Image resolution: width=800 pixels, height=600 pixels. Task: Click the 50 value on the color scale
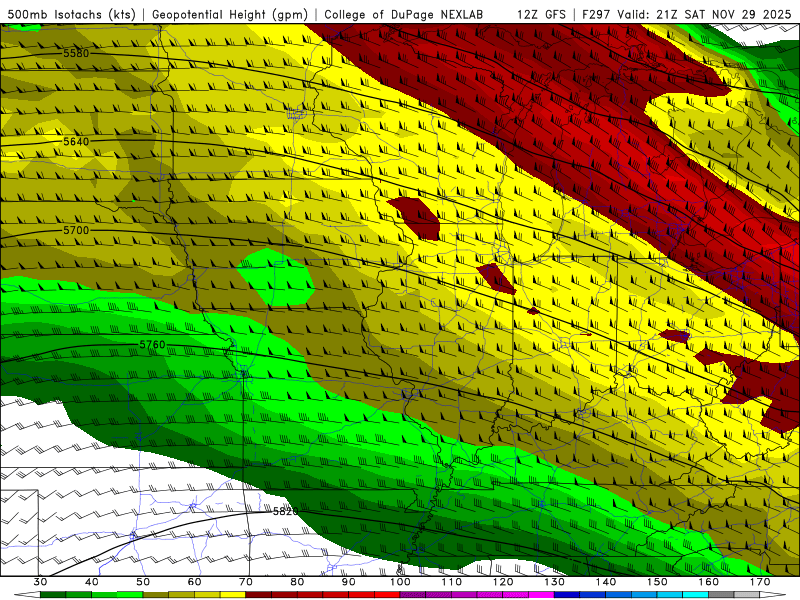pos(143,582)
